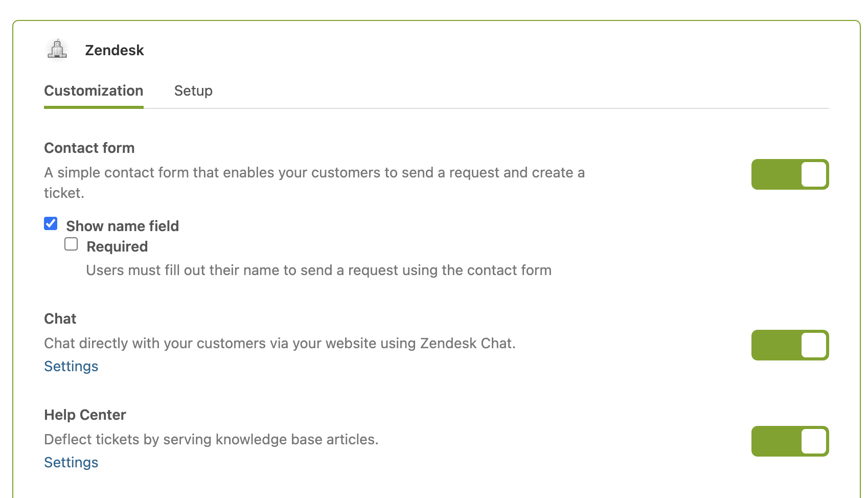Click the Contact form section heading
The width and height of the screenshot is (868, 498).
pyautogui.click(x=89, y=148)
